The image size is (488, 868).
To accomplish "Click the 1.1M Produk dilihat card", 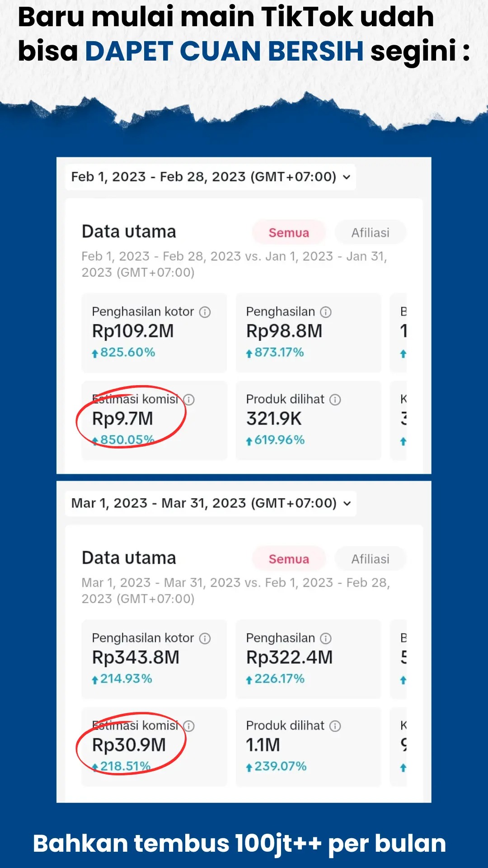I will tap(309, 747).
